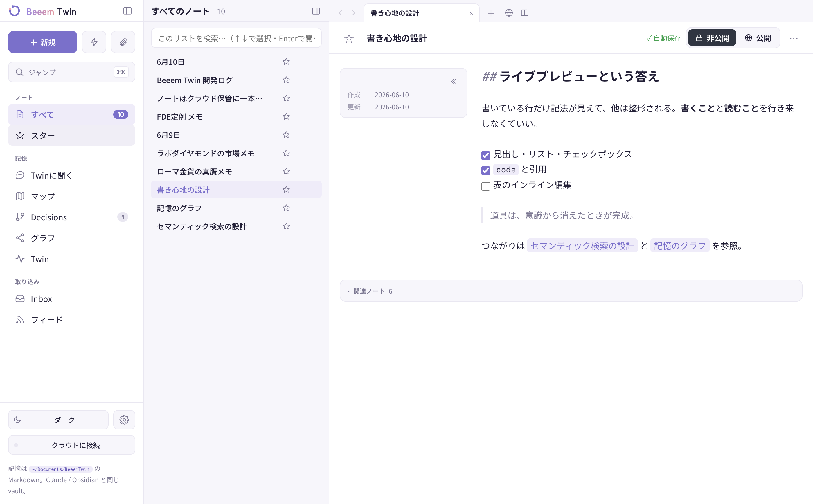Viewport: 813px width, 504px height.
Task: Close the 書き心地の設計 tab
Action: [471, 13]
